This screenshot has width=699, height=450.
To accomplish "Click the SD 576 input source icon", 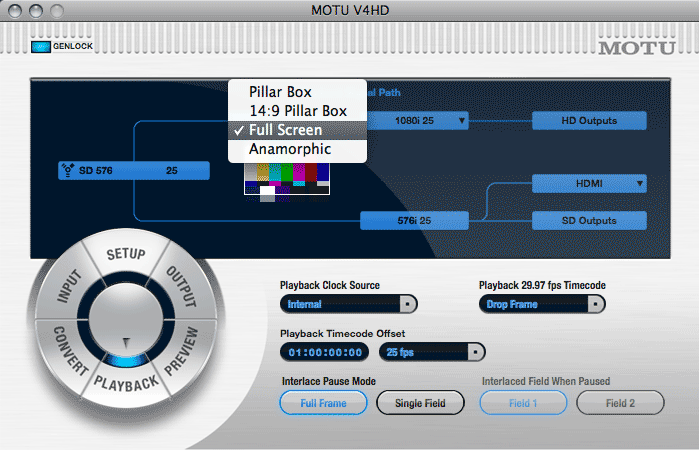I will coord(68,171).
